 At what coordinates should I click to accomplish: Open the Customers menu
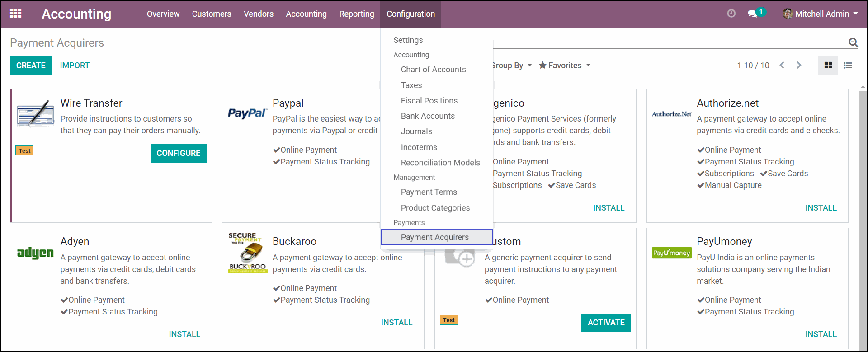coord(212,14)
